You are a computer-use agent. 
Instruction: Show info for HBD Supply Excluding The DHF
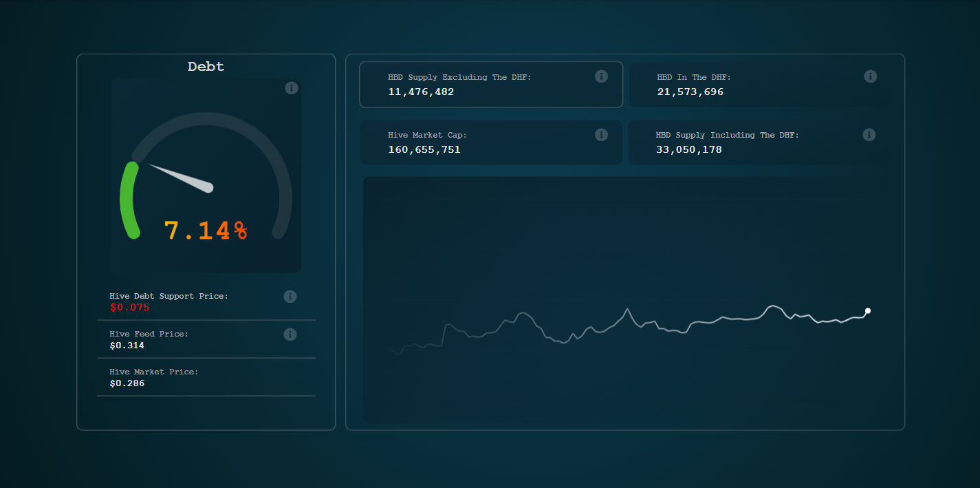point(602,76)
